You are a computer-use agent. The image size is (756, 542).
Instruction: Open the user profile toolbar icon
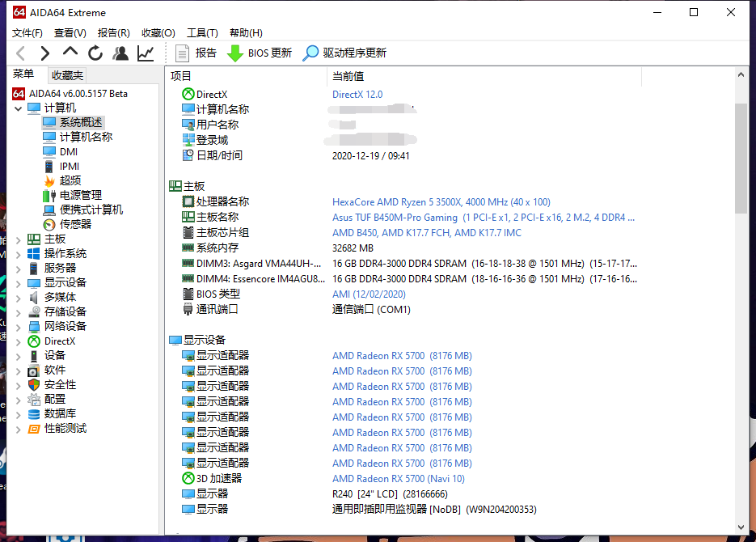click(120, 53)
